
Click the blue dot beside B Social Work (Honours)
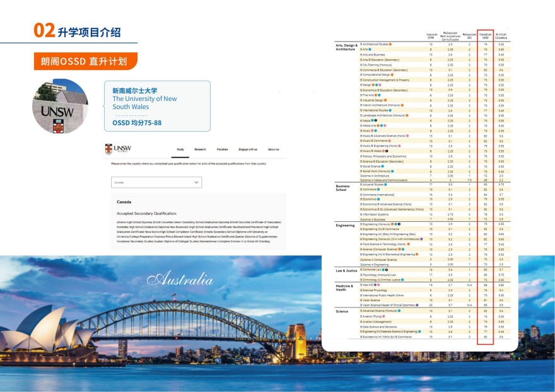[x=392, y=171]
